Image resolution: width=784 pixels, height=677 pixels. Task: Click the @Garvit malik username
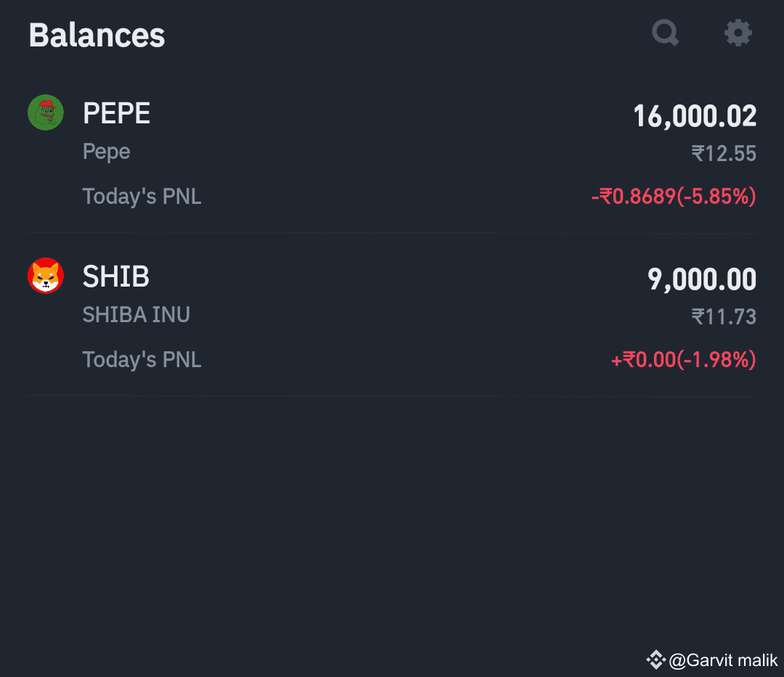[x=723, y=660]
